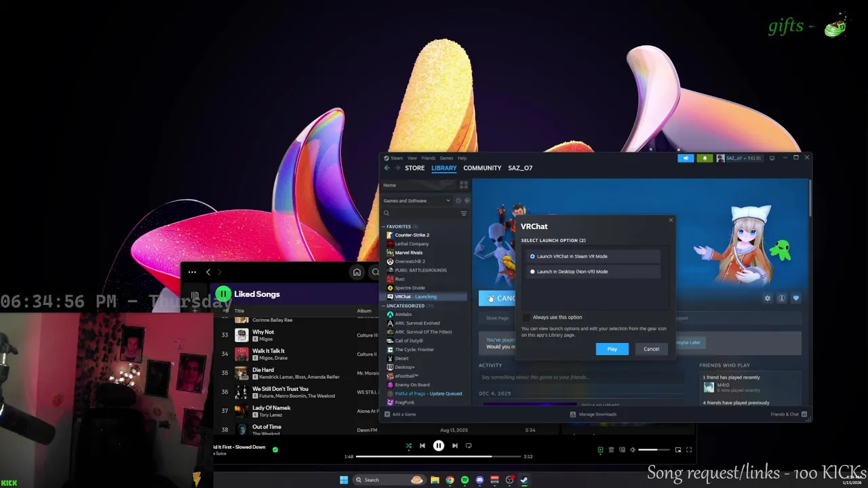
Task: Open VRChat game settings gear icon
Action: point(768,298)
